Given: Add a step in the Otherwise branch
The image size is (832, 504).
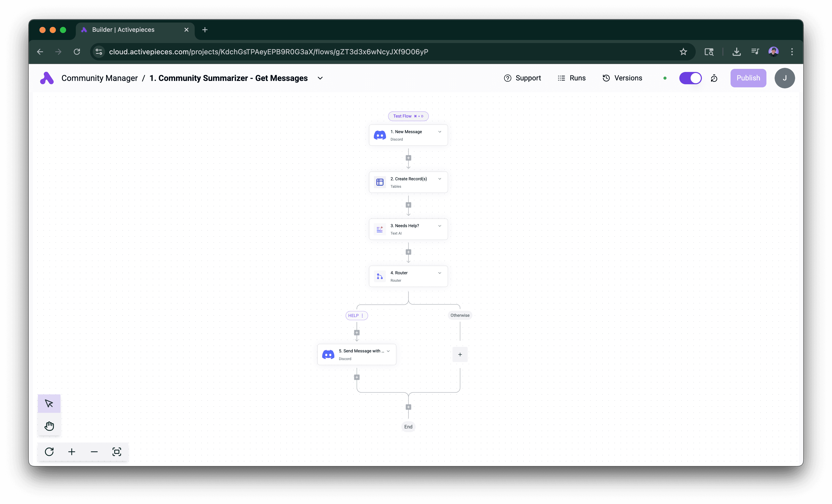Looking at the screenshot, I should [x=460, y=354].
